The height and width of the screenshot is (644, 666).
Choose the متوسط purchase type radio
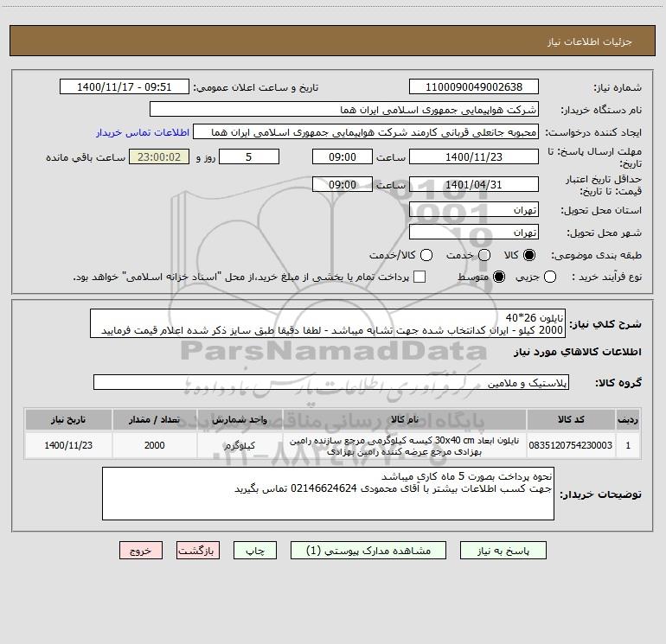point(499,277)
